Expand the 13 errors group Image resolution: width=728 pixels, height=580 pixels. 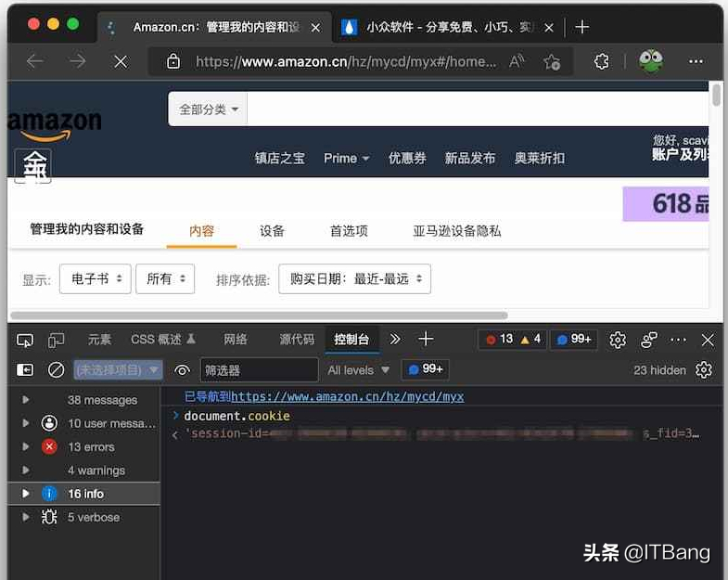(26, 446)
